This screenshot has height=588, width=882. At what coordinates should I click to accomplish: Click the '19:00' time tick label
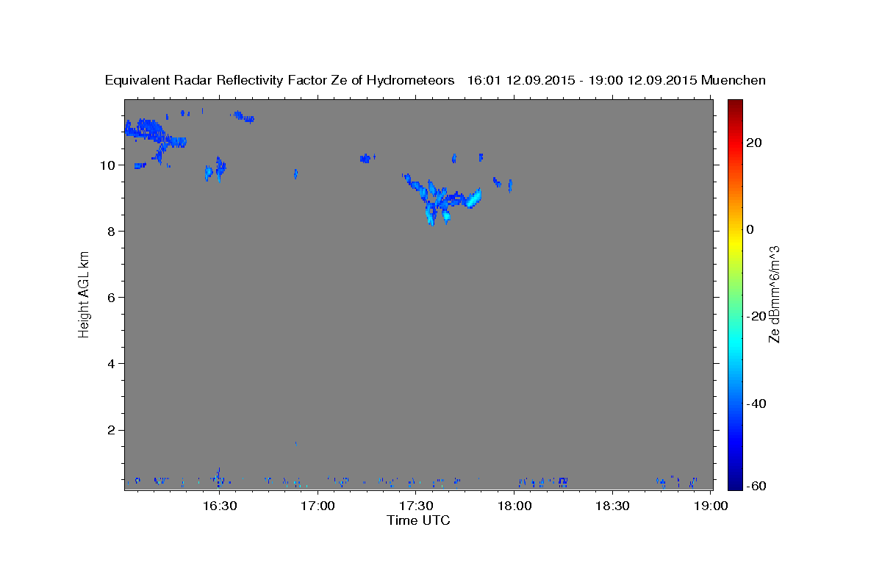[711, 506]
